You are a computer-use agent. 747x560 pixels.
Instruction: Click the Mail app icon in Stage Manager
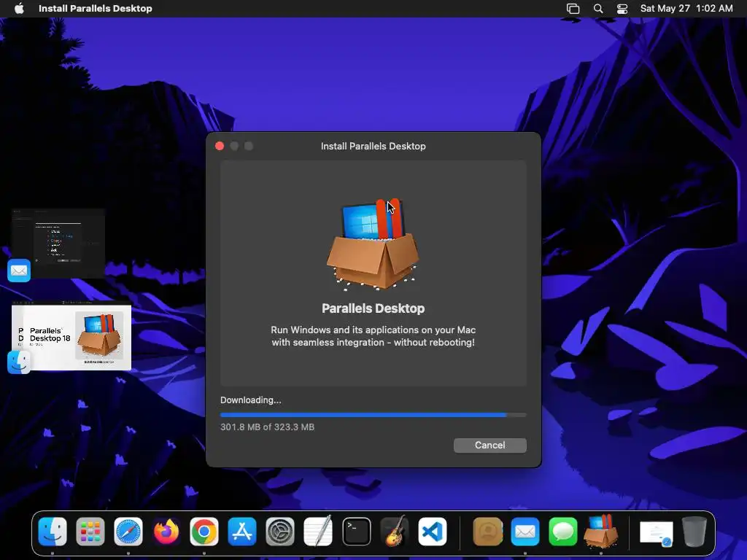click(19, 271)
